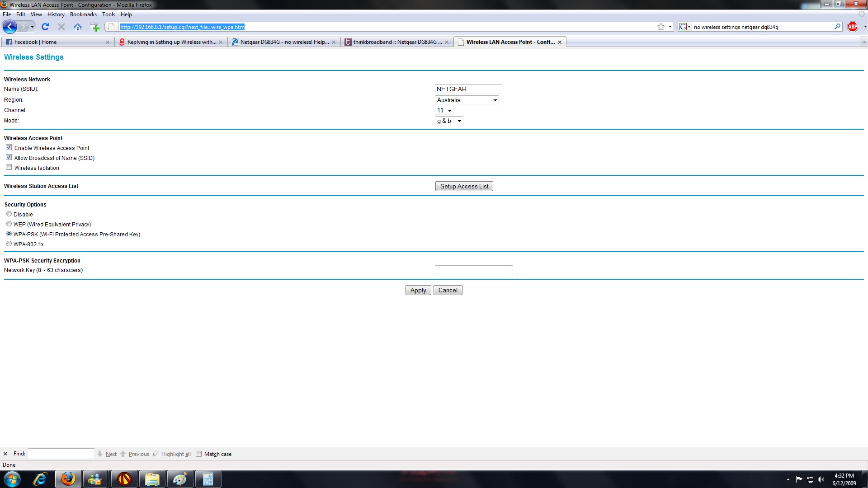Go back to the previous page

[x=10, y=27]
